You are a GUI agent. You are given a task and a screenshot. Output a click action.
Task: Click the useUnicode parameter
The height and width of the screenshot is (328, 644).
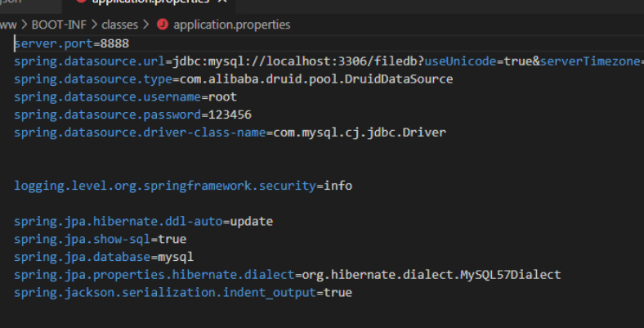[x=460, y=61]
